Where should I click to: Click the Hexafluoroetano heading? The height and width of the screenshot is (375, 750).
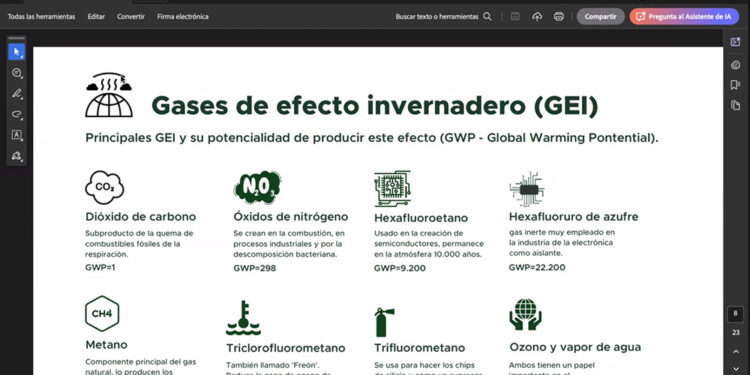click(x=421, y=218)
